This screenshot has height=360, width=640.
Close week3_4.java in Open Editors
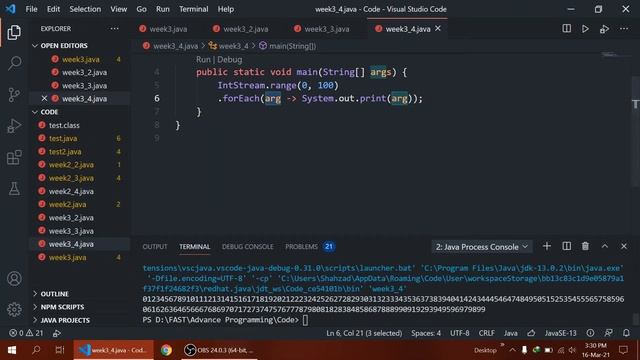44,98
